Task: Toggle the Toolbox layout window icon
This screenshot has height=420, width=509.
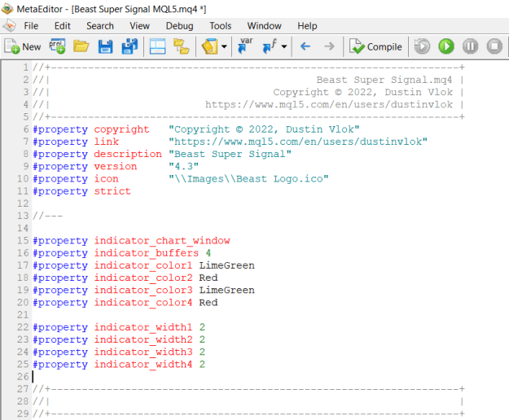Action: [157, 46]
